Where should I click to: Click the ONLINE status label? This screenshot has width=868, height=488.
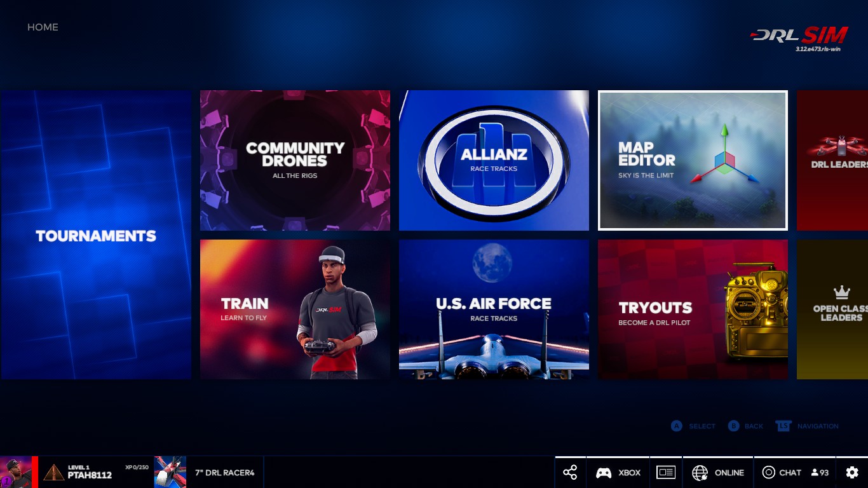point(729,473)
